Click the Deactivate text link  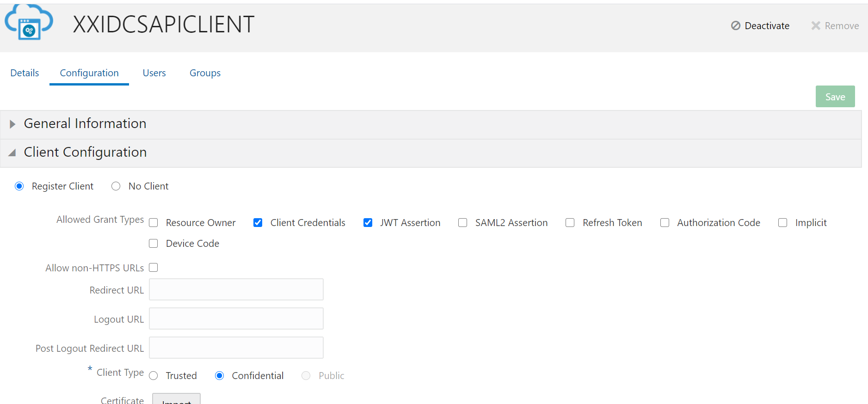click(x=767, y=26)
